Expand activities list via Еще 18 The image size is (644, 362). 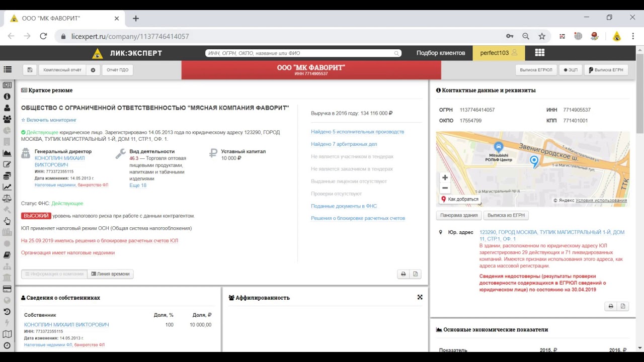pyautogui.click(x=138, y=185)
